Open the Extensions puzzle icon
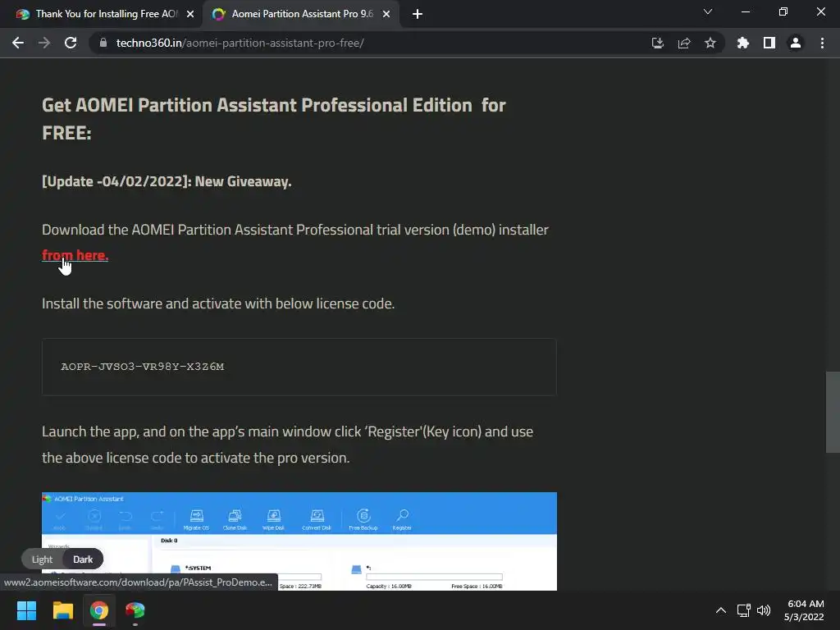This screenshot has height=630, width=840. [743, 43]
